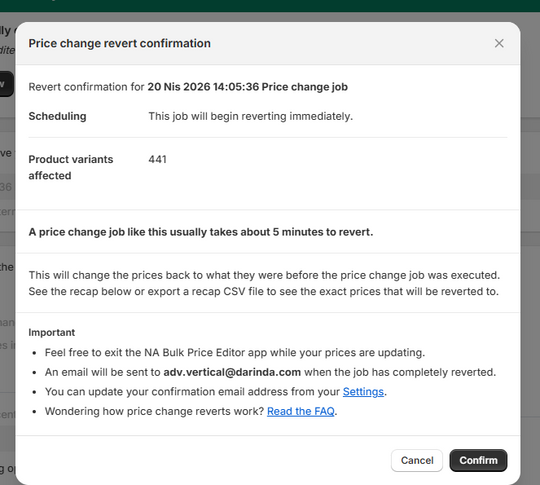Click the 20 Nis 2026 Price change job name
Screen dimensions: 540x485
coord(248,87)
